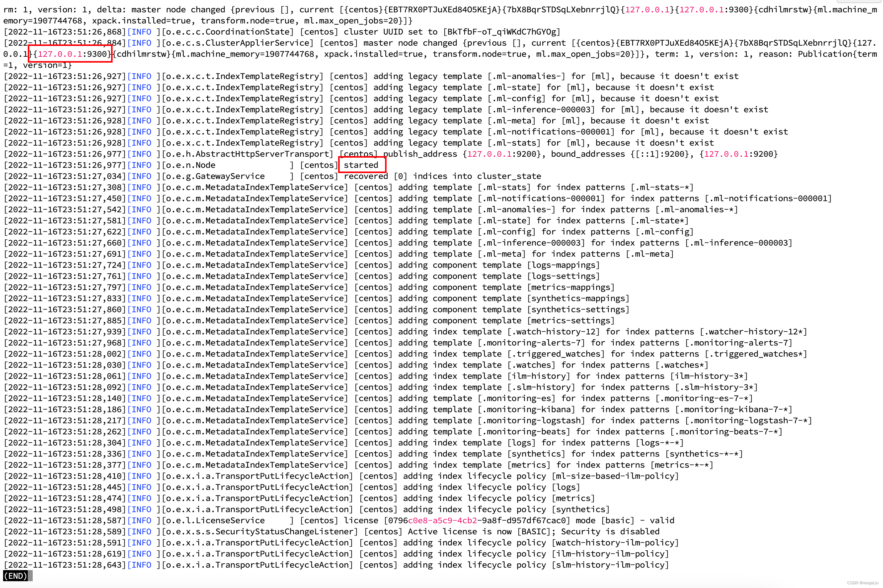Click index patterns [.slm-history-3*]
Viewport: 883px width, 588px height.
tap(716, 387)
